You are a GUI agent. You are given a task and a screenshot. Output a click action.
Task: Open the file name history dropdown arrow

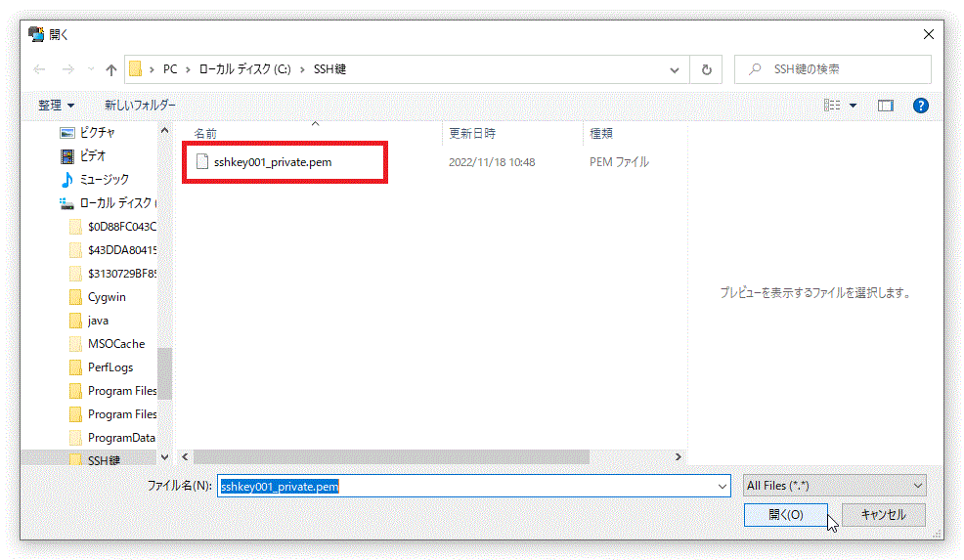723,486
